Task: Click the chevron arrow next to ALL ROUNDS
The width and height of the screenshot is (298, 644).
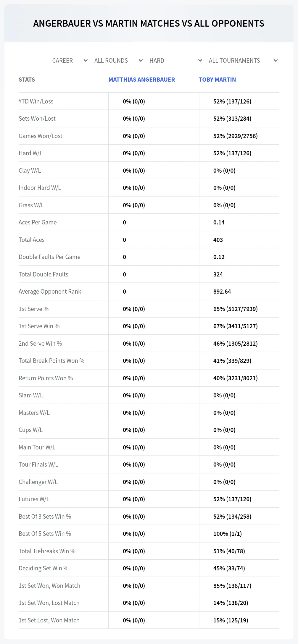Action: [x=141, y=61]
